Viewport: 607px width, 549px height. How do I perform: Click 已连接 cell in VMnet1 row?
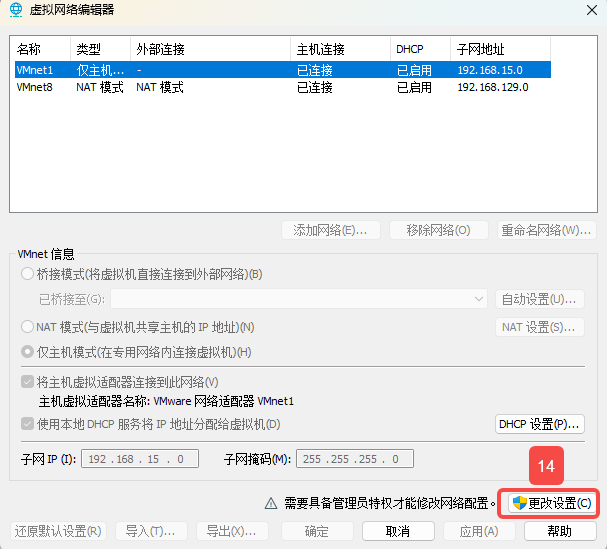[x=315, y=70]
